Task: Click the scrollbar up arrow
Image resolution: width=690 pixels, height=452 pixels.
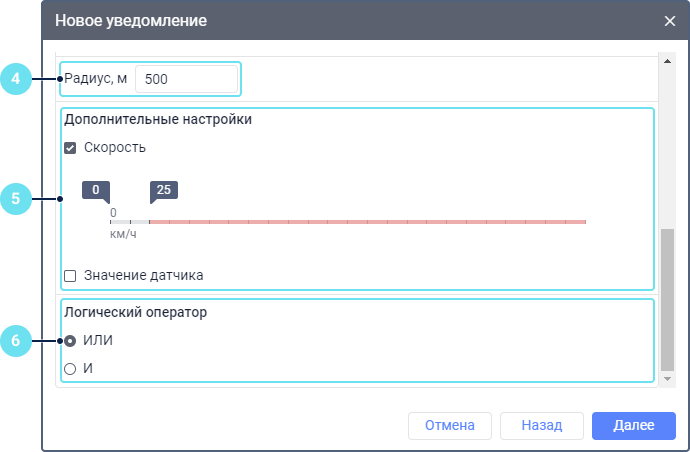Action: click(667, 61)
